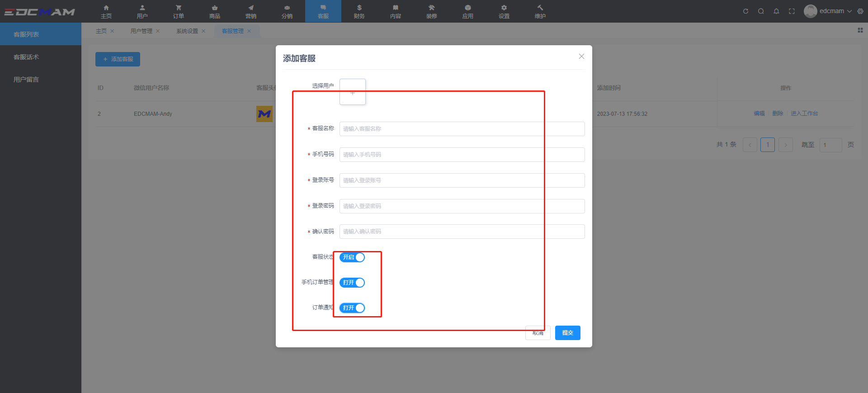The width and height of the screenshot is (868, 393).
Task: Click the settings gear beside username
Action: (x=860, y=11)
